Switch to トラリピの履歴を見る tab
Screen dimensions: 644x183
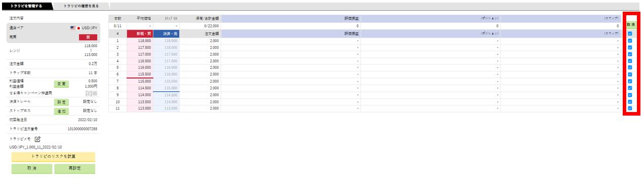(81, 6)
